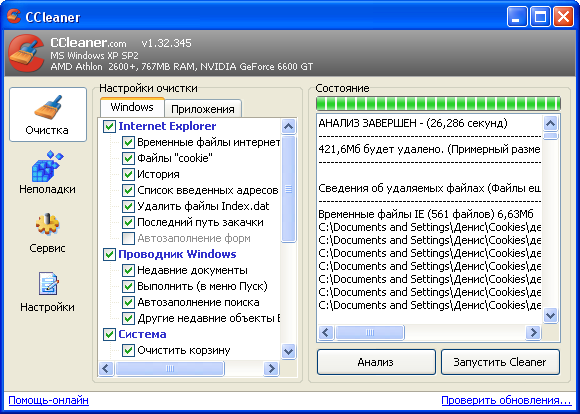Select 'Временные файлы IE (561 файлов)' line
Screen dimensions: 580x414
click(426, 214)
